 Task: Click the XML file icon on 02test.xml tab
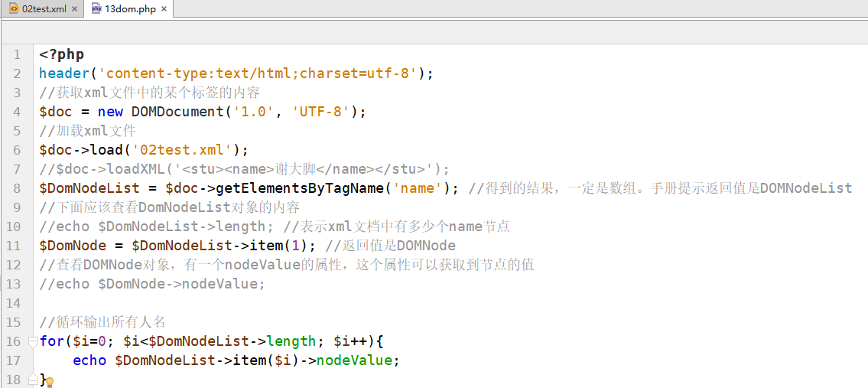tap(13, 9)
